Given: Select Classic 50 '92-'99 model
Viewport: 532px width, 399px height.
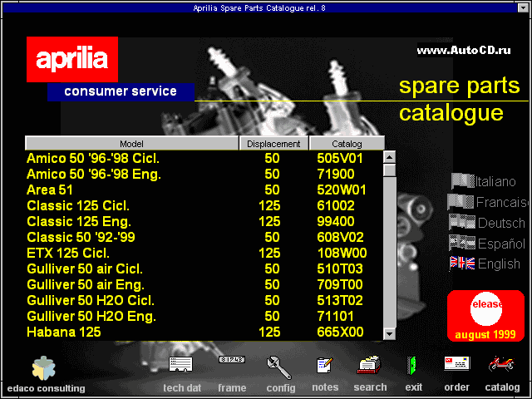Looking at the screenshot, I should click(x=204, y=238).
